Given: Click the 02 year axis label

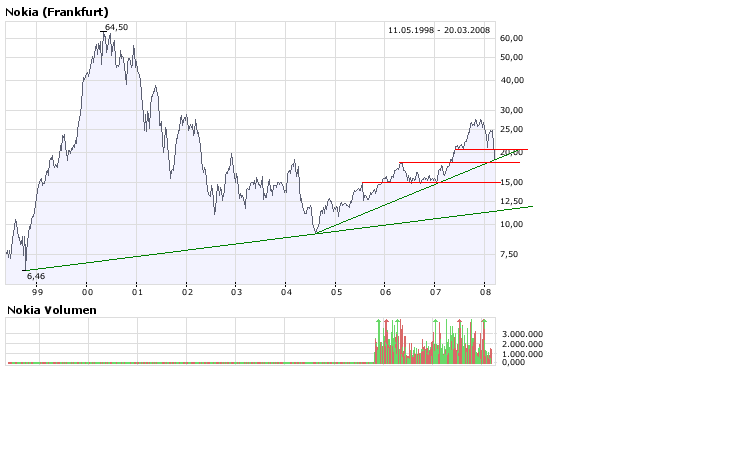Looking at the screenshot, I should pos(187,292).
